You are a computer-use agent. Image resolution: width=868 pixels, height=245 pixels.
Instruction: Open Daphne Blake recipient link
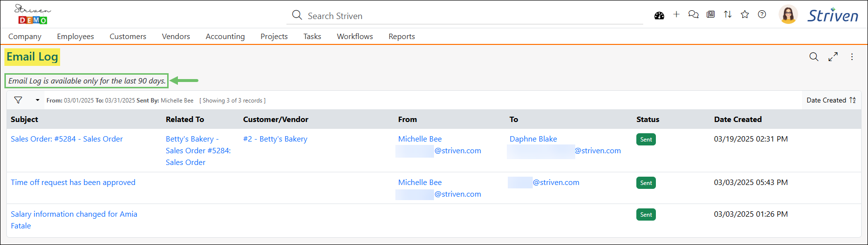click(533, 139)
